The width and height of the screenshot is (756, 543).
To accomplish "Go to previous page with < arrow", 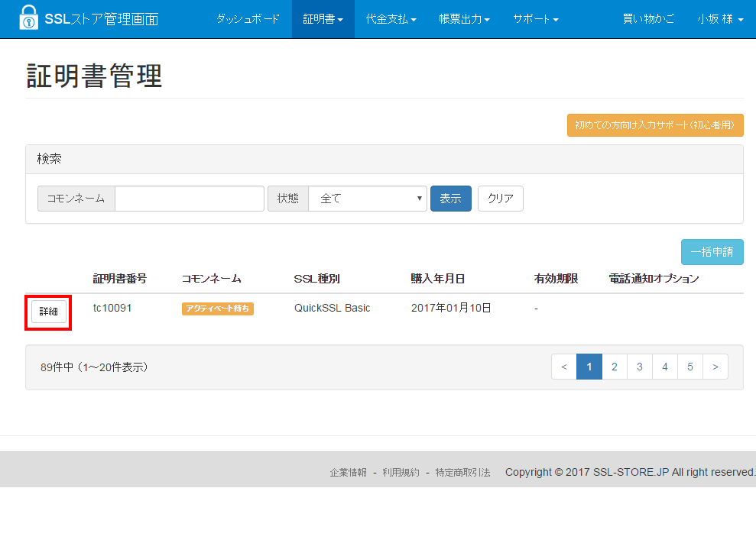I will pyautogui.click(x=564, y=367).
